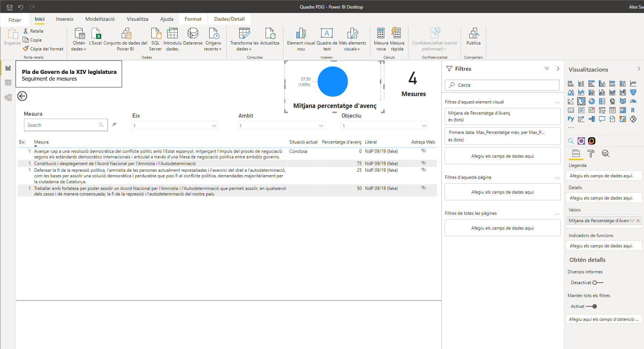Click Retalla in clipboard group
This screenshot has width=644, height=349.
click(x=33, y=31)
